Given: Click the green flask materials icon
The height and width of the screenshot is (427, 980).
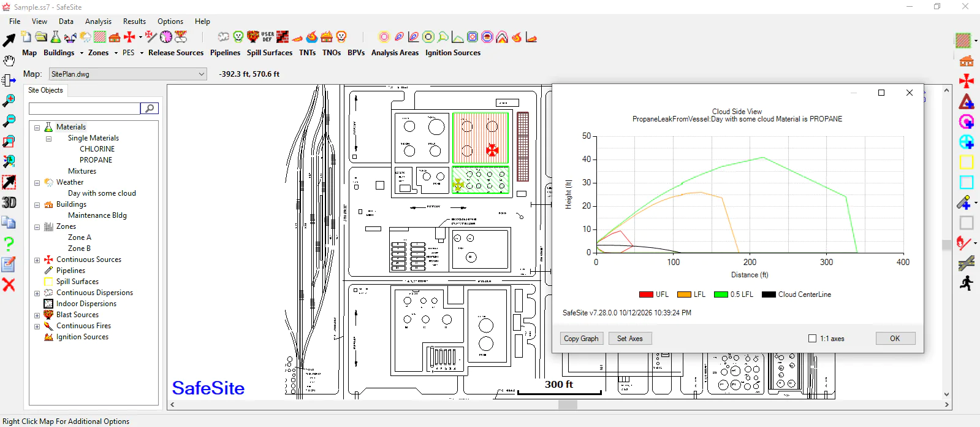Looking at the screenshot, I should (55, 37).
